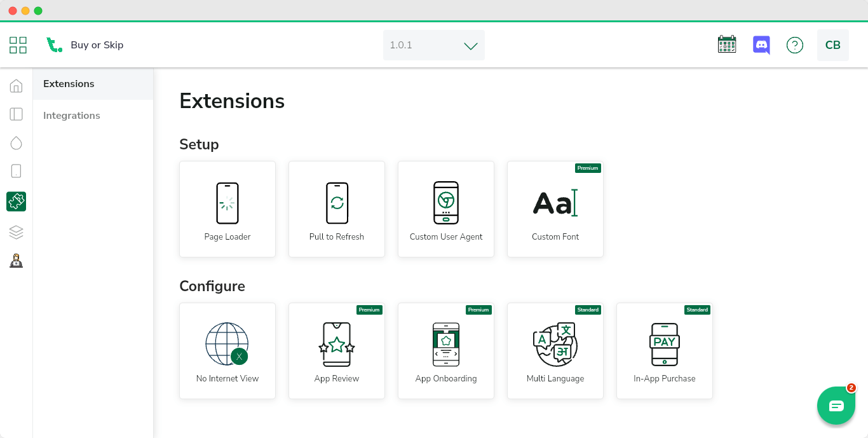The width and height of the screenshot is (868, 438).
Task: Click the support agent sidebar icon
Action: (x=17, y=261)
